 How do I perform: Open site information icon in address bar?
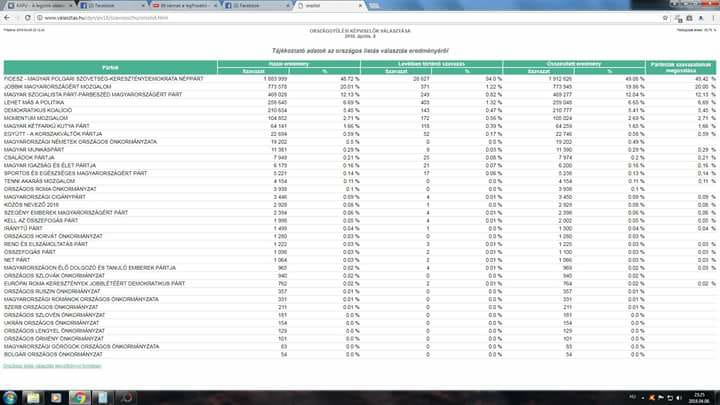pyautogui.click(x=39, y=17)
